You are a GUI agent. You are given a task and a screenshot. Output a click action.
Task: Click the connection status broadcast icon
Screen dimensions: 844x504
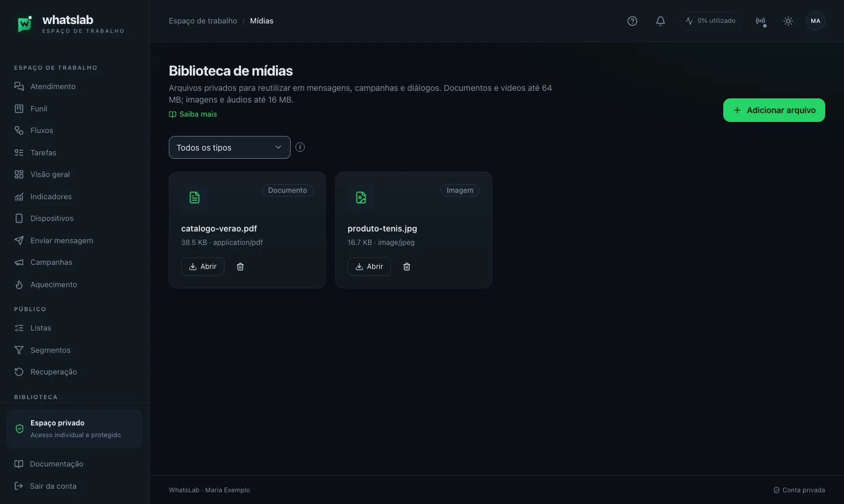pos(761,21)
